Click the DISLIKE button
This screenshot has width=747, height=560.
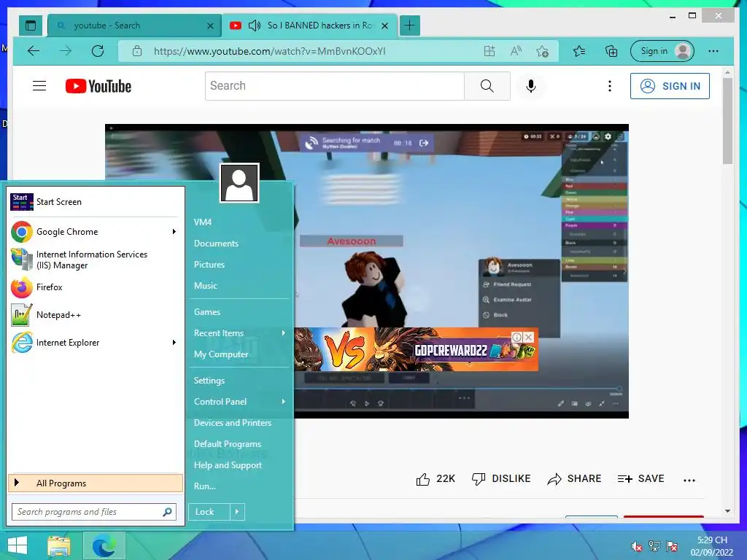(x=501, y=478)
